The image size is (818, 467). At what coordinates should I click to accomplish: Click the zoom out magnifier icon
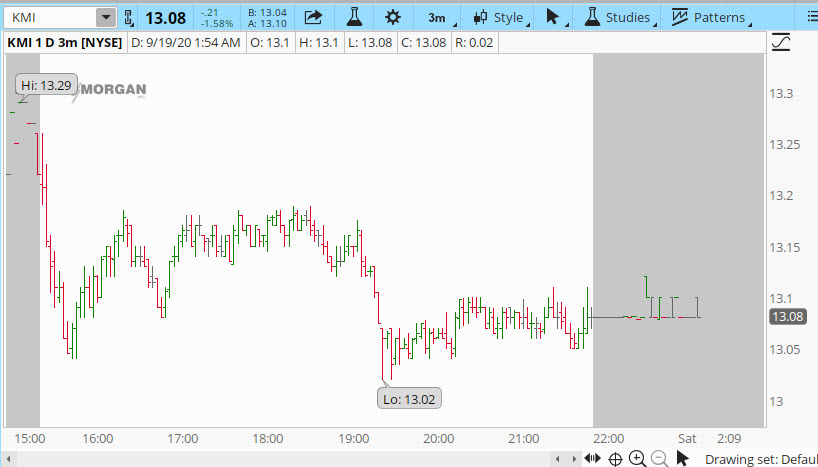[x=659, y=458]
